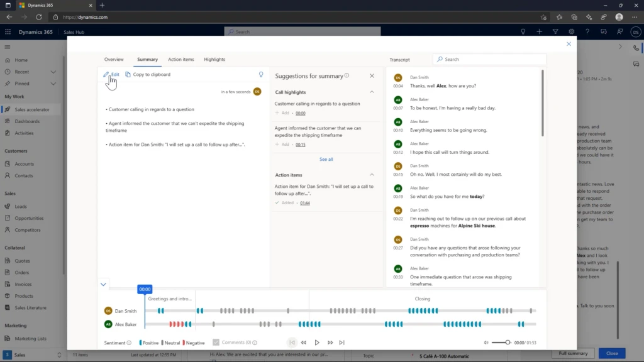This screenshot has height=362, width=644.
Task: Click the play button in the playback controls
Action: (317, 342)
